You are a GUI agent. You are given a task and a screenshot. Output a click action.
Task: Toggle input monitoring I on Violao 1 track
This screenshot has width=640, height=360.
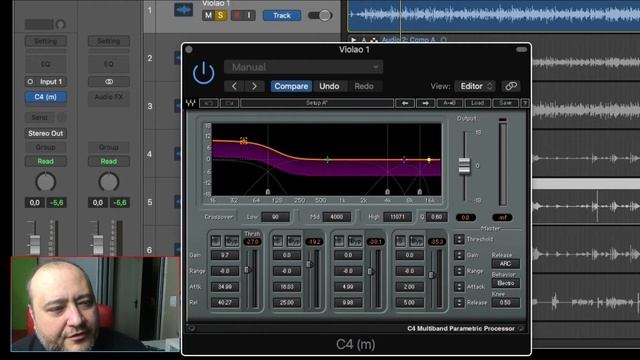[x=249, y=16]
